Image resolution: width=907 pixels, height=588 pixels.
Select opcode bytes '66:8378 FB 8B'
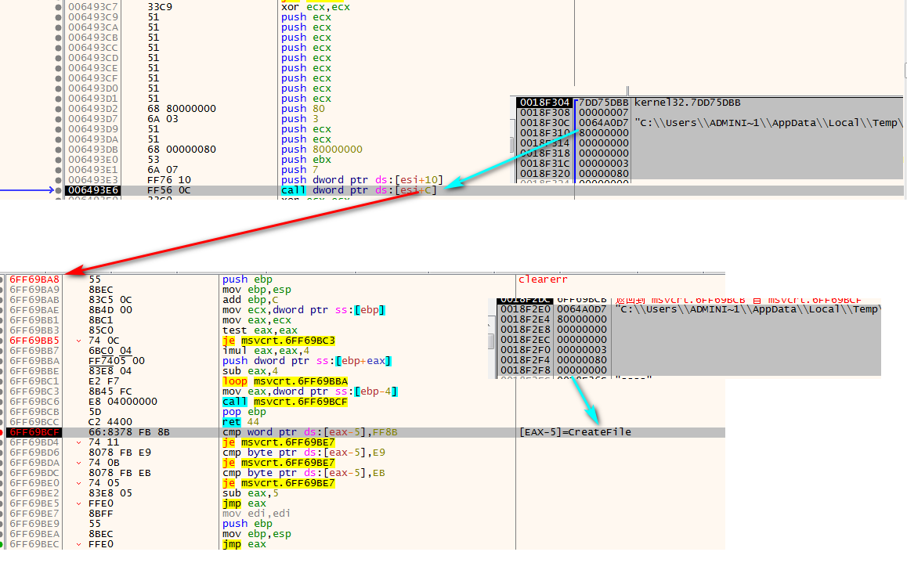pos(129,432)
